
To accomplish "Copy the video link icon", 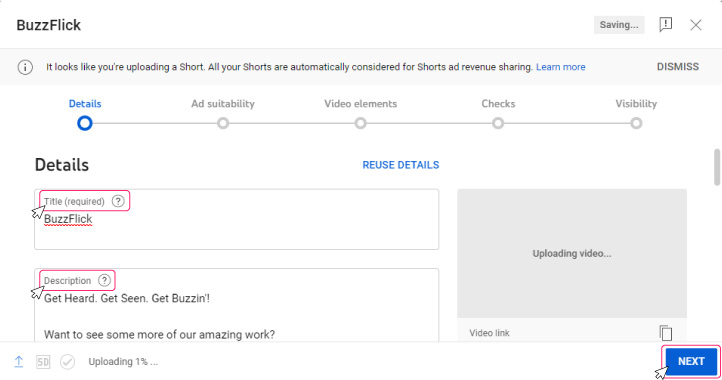I will pyautogui.click(x=666, y=333).
